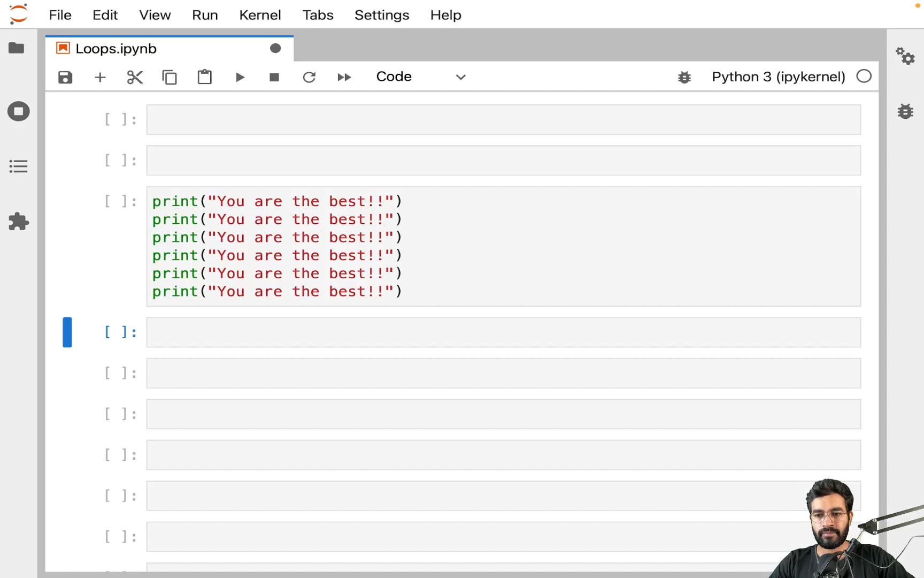Image resolution: width=924 pixels, height=578 pixels.
Task: Click inside the print statements code cell
Action: 503,246
